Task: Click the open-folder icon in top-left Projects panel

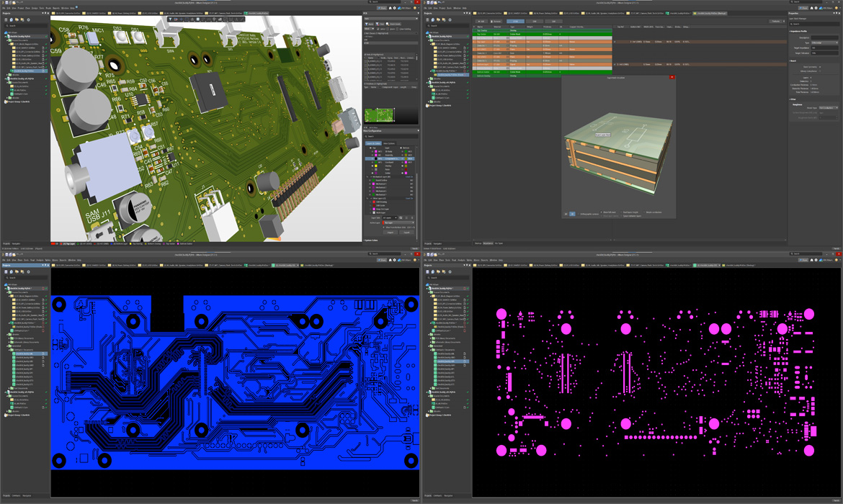Action: (x=17, y=20)
